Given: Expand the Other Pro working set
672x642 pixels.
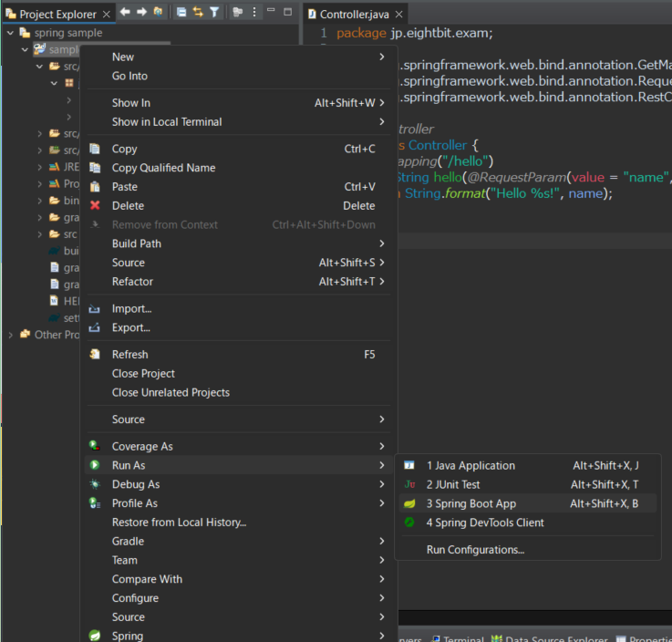Looking at the screenshot, I should (10, 335).
